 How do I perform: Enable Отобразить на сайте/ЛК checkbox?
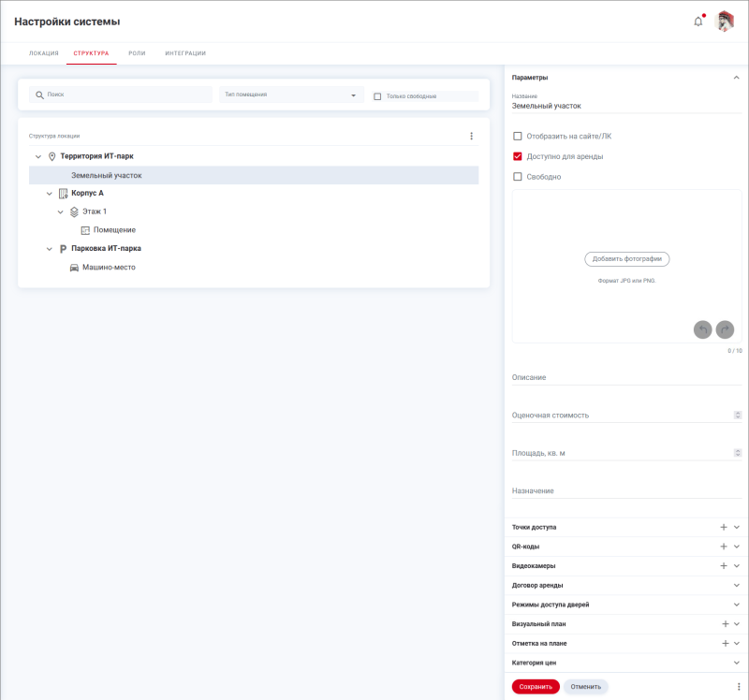click(x=518, y=137)
